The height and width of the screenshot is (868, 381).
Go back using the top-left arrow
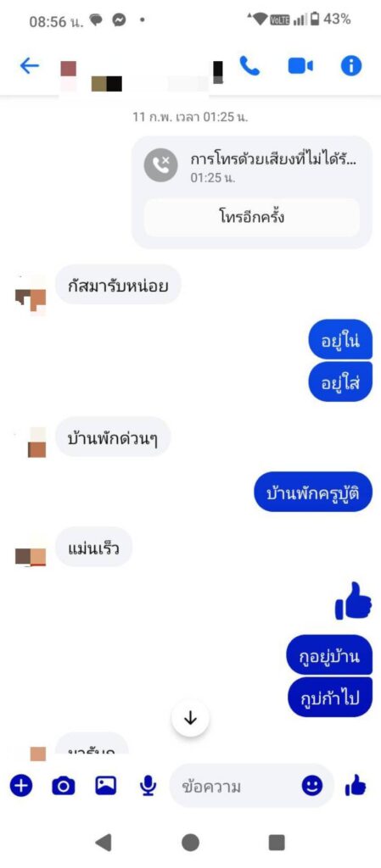point(30,66)
